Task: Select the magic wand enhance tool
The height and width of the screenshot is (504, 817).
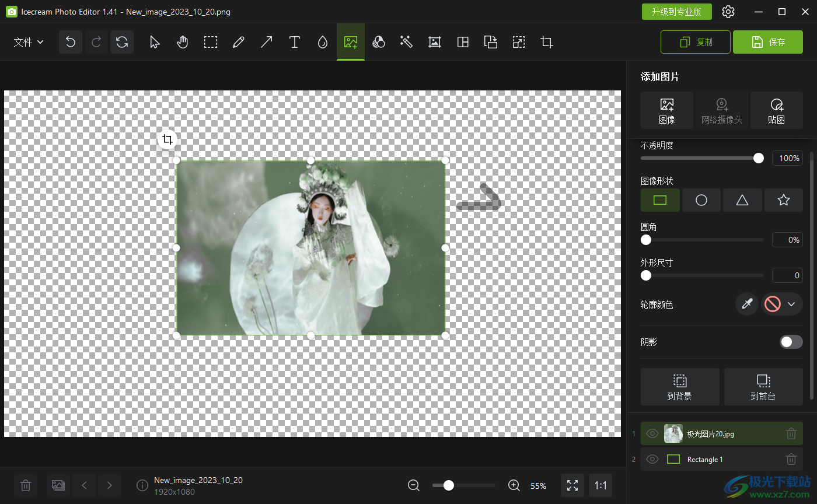Action: point(407,42)
